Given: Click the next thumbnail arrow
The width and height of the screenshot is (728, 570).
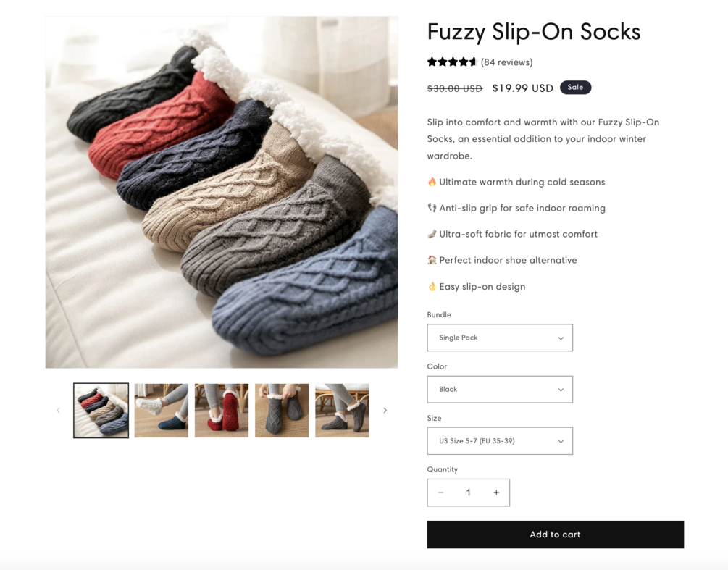Looking at the screenshot, I should (x=385, y=411).
